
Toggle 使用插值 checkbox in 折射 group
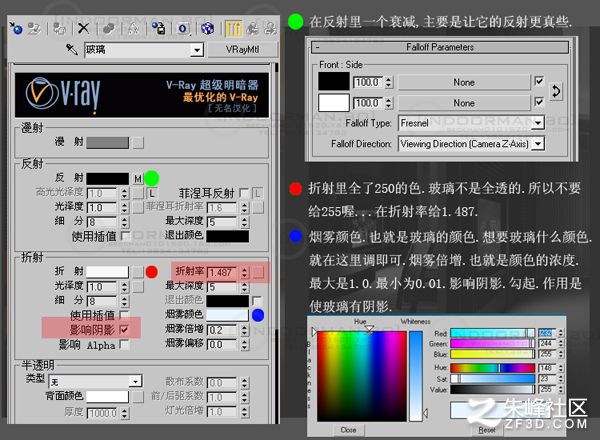point(124,315)
